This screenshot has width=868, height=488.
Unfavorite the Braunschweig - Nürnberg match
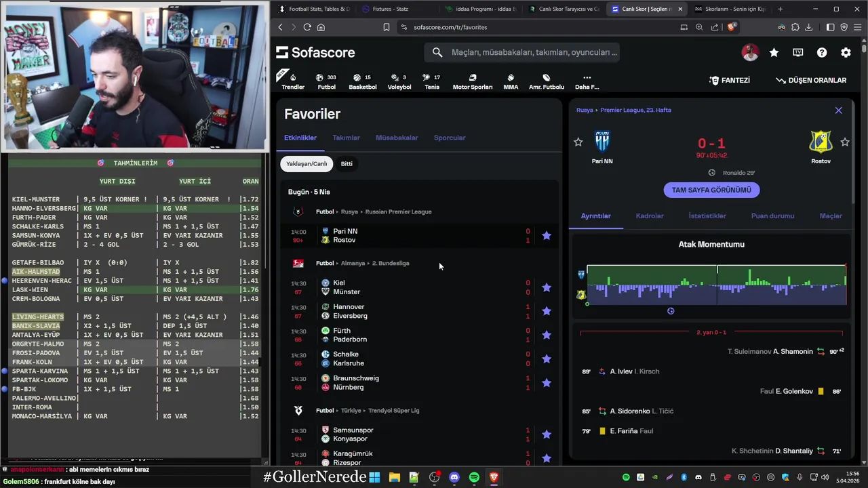coord(547,383)
